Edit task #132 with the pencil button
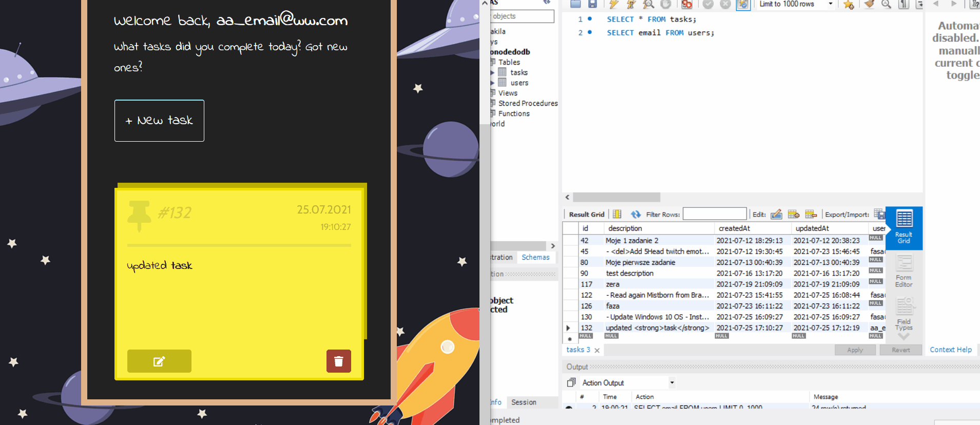 159,361
